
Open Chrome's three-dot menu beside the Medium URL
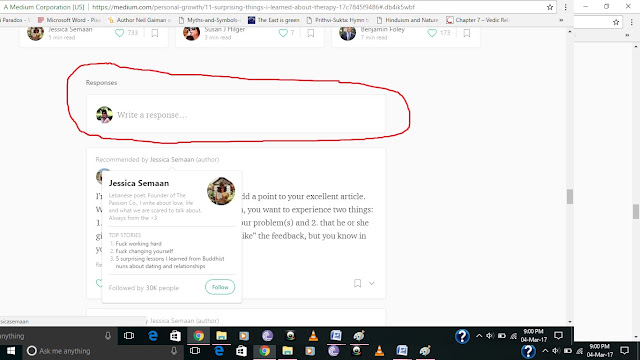click(565, 7)
